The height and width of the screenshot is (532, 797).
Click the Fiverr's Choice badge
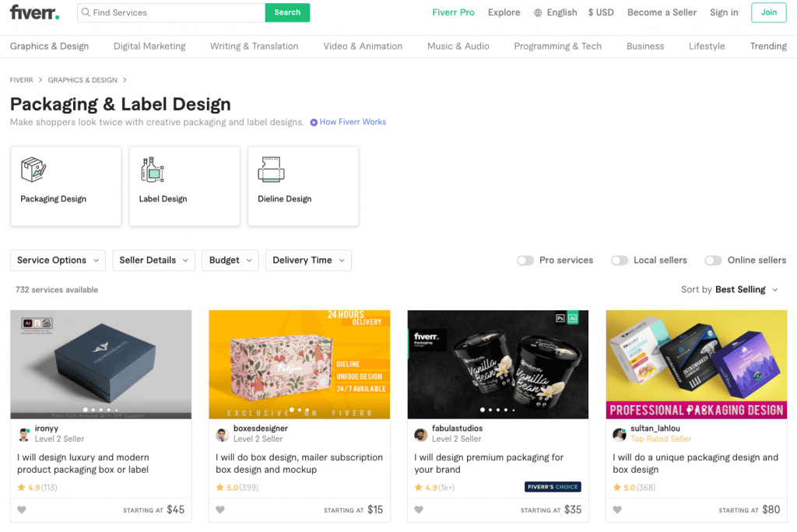pyautogui.click(x=553, y=487)
